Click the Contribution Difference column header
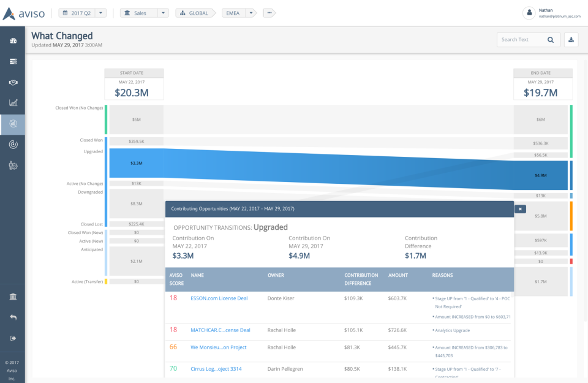 point(361,279)
